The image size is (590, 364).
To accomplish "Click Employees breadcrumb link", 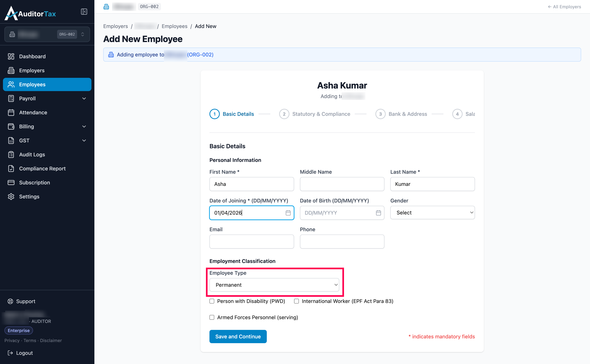I will [x=174, y=26].
